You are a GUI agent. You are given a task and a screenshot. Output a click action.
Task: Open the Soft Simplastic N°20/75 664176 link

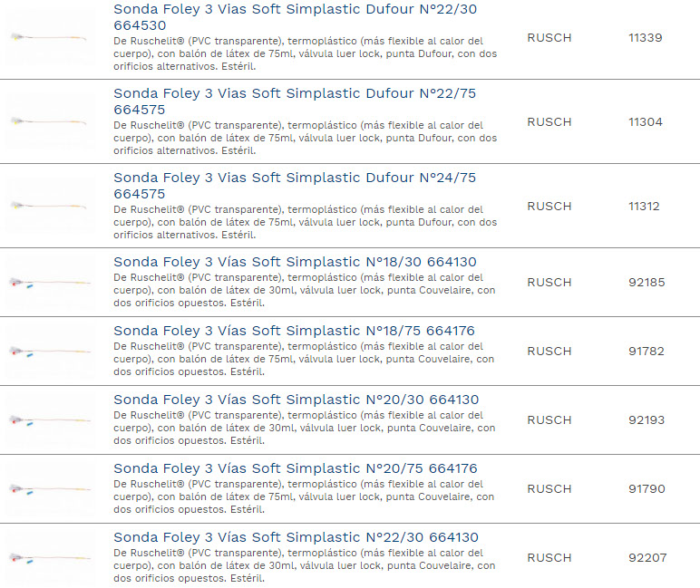pyautogui.click(x=295, y=468)
